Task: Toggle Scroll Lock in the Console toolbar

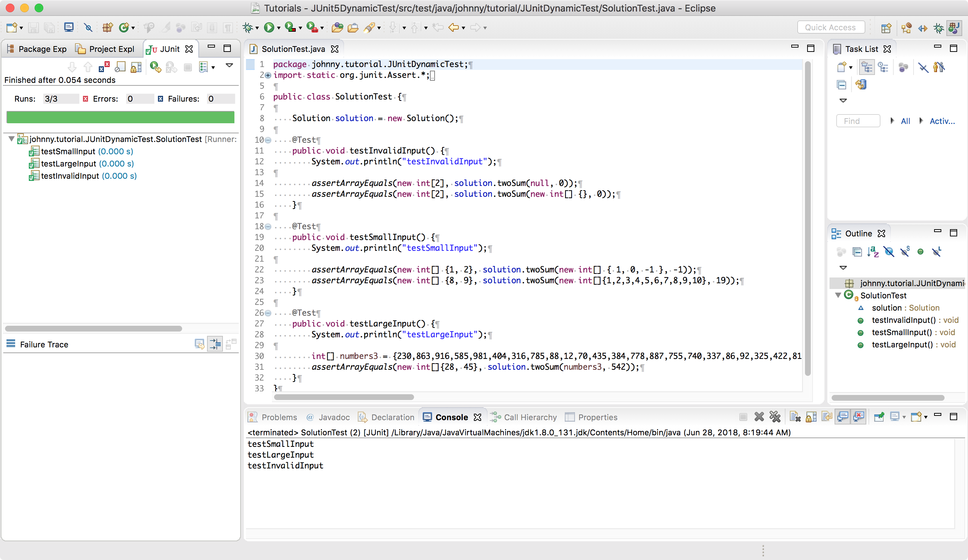Action: coord(811,417)
